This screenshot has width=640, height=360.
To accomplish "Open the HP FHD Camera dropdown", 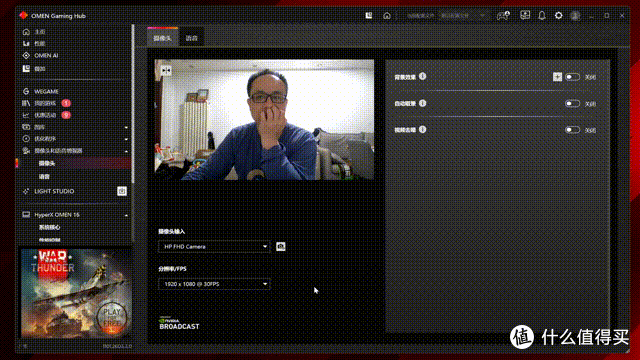I will coord(214,247).
